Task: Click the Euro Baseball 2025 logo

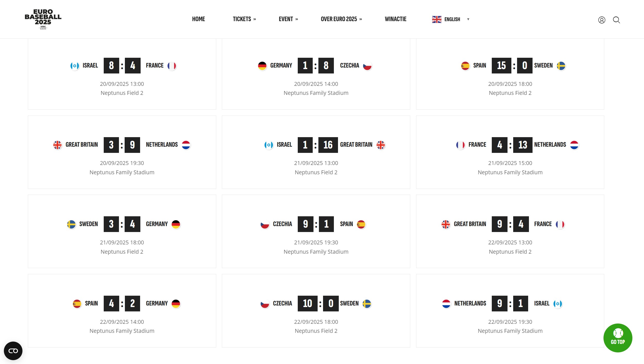Action: coord(43,19)
